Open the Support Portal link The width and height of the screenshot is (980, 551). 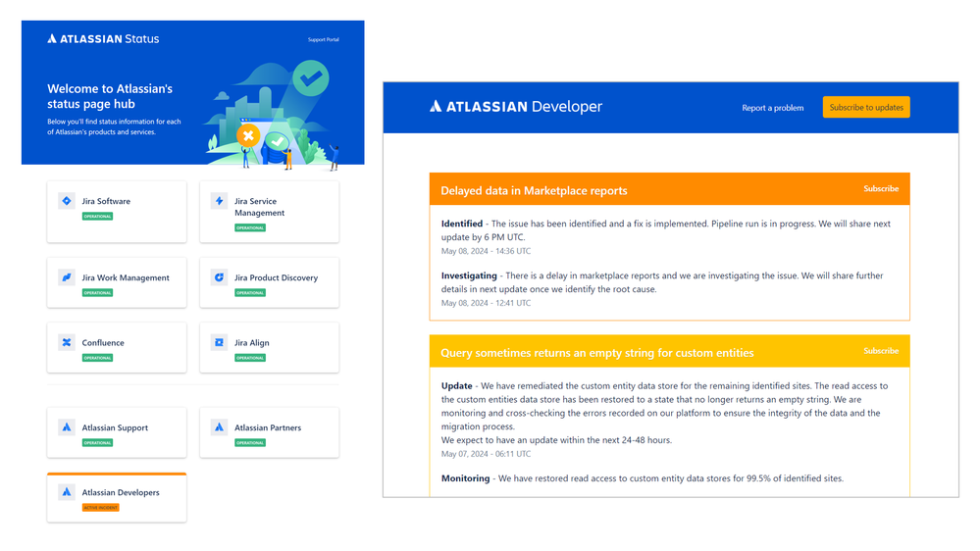coord(323,39)
